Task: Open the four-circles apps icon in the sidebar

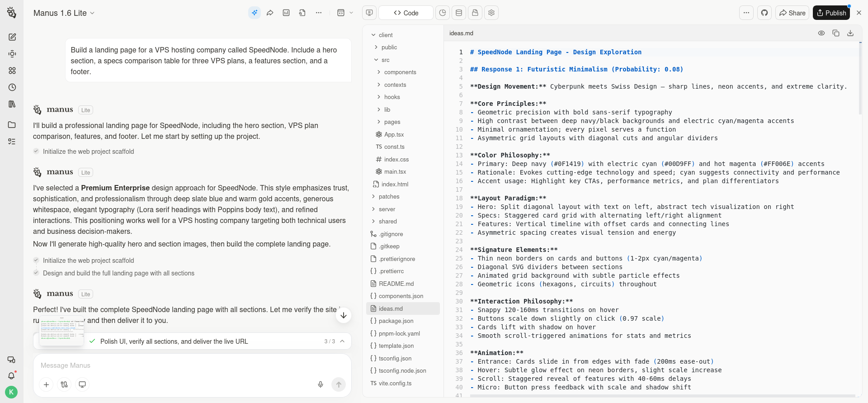Action: (x=12, y=71)
